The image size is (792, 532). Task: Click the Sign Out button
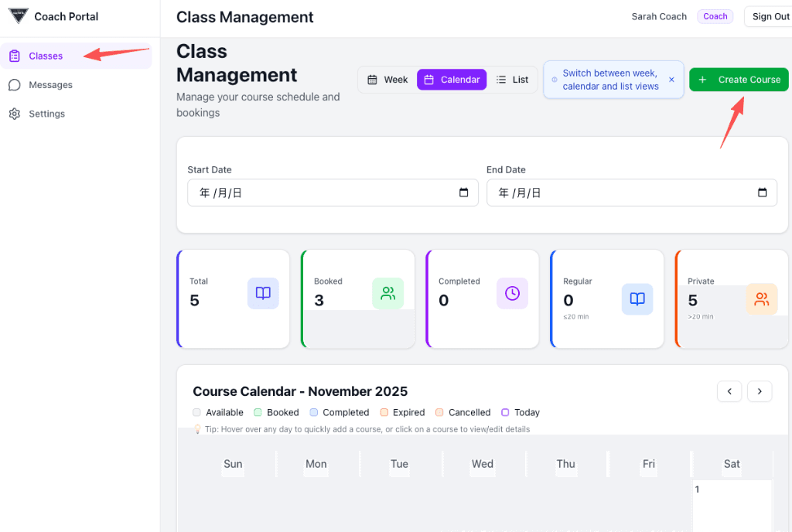point(770,16)
